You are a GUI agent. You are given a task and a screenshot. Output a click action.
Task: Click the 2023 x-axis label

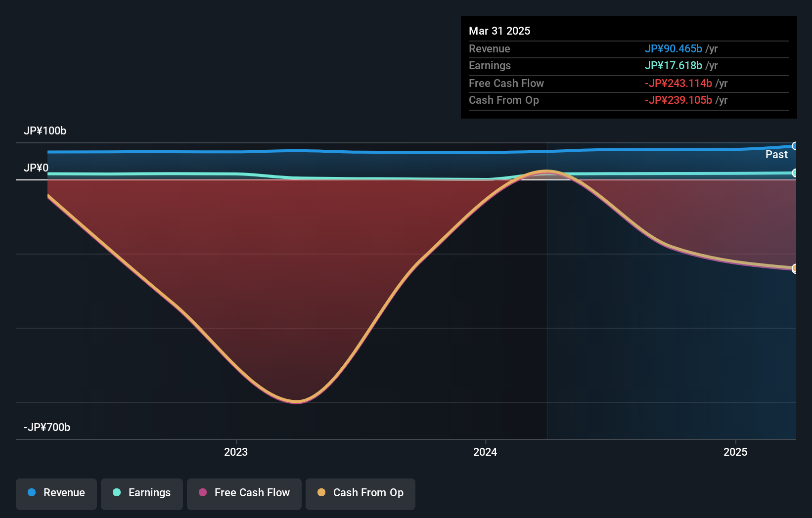(x=236, y=452)
